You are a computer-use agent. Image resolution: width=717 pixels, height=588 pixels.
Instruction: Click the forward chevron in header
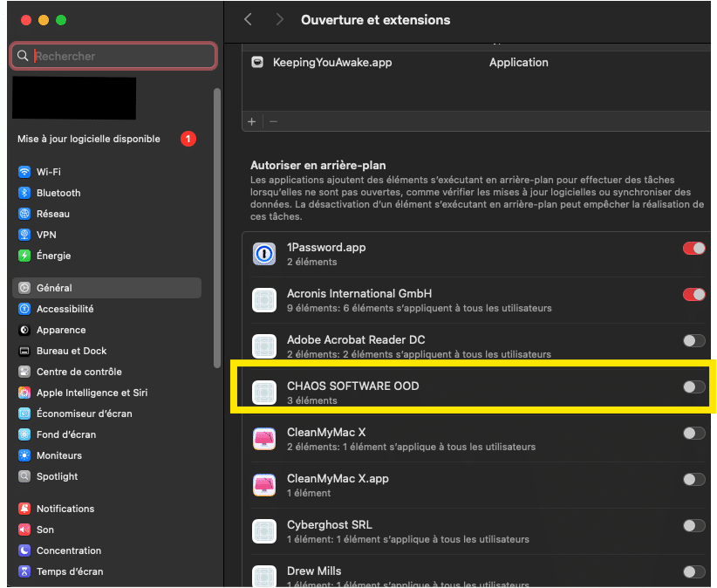click(x=279, y=19)
